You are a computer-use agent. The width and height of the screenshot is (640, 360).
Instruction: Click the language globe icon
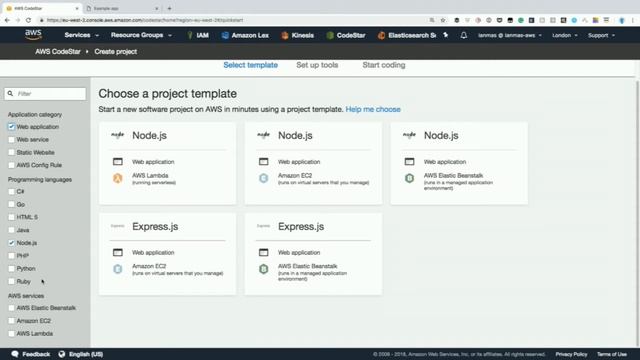pos(62,354)
